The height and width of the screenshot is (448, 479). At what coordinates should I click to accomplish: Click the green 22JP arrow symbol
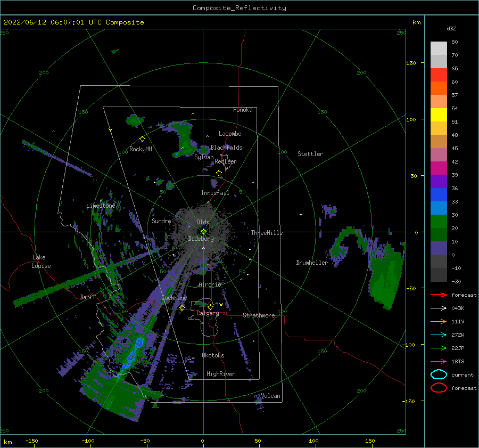tap(439, 348)
